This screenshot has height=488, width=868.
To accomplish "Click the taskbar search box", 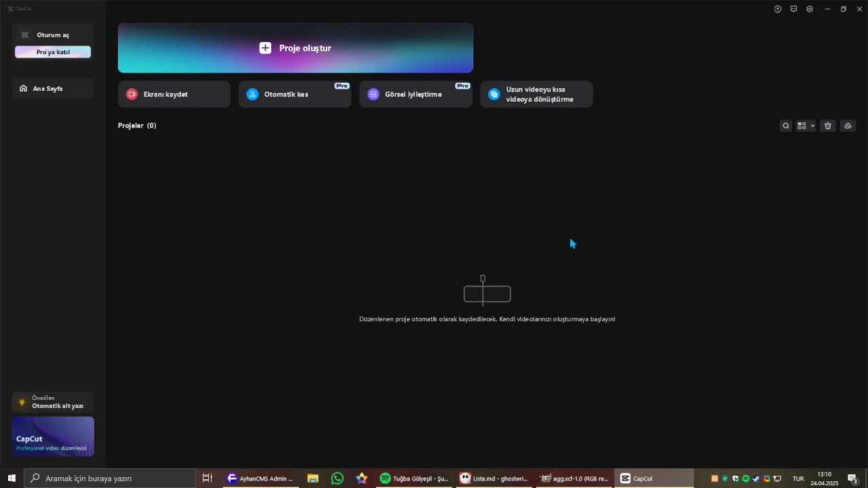I will [110, 479].
